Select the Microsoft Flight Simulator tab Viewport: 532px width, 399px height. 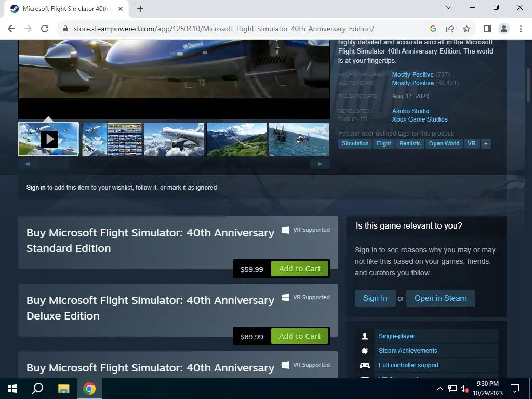tap(64, 9)
